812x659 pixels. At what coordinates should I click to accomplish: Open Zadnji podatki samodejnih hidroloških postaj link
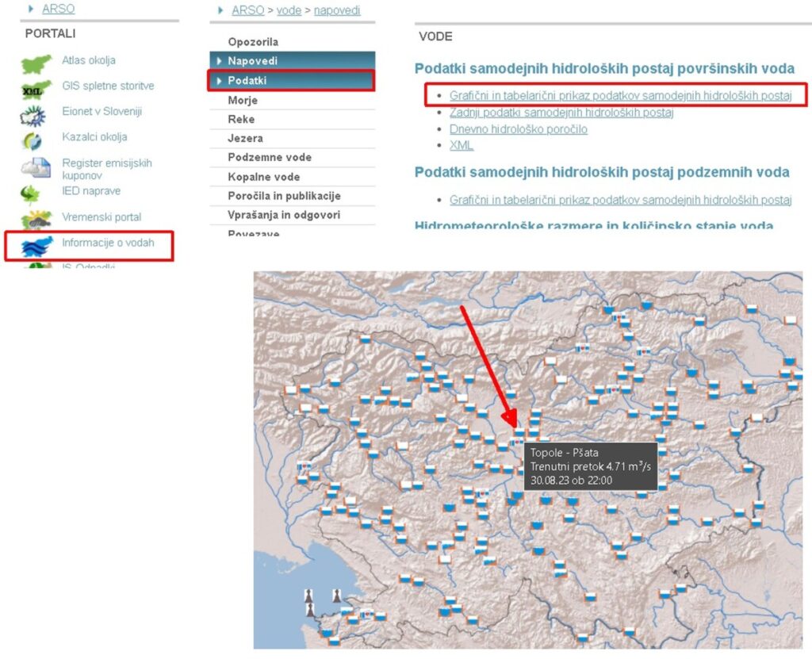point(561,113)
